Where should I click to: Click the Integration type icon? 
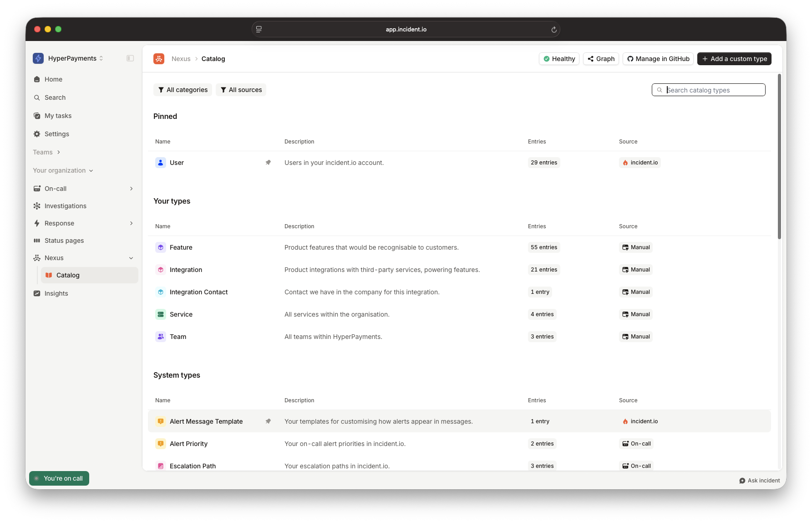(161, 270)
